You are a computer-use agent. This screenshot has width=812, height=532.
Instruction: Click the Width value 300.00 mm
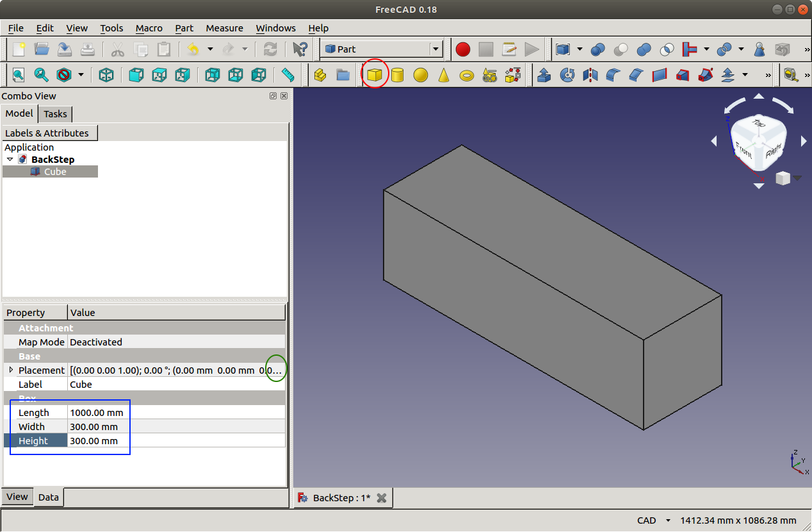(x=176, y=427)
